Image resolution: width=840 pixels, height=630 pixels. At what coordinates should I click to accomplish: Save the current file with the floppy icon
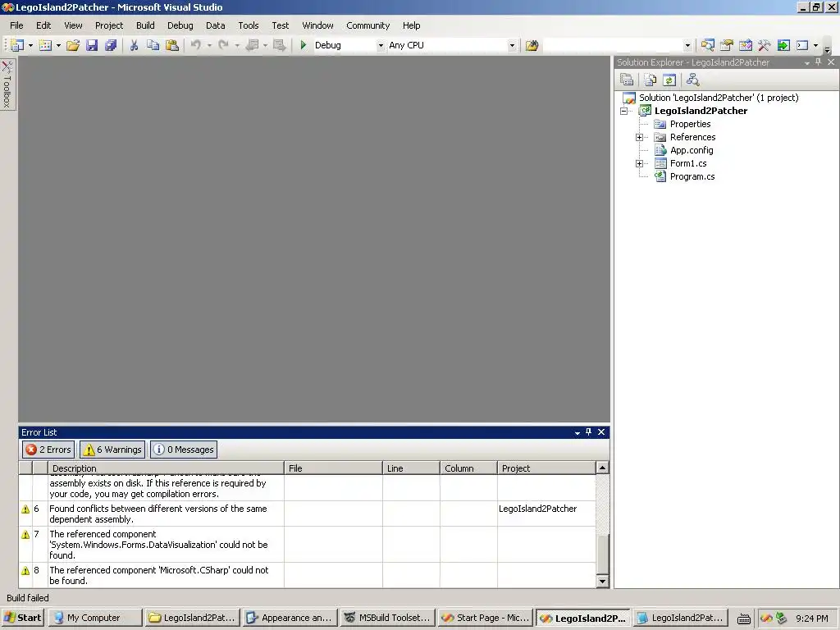92,46
